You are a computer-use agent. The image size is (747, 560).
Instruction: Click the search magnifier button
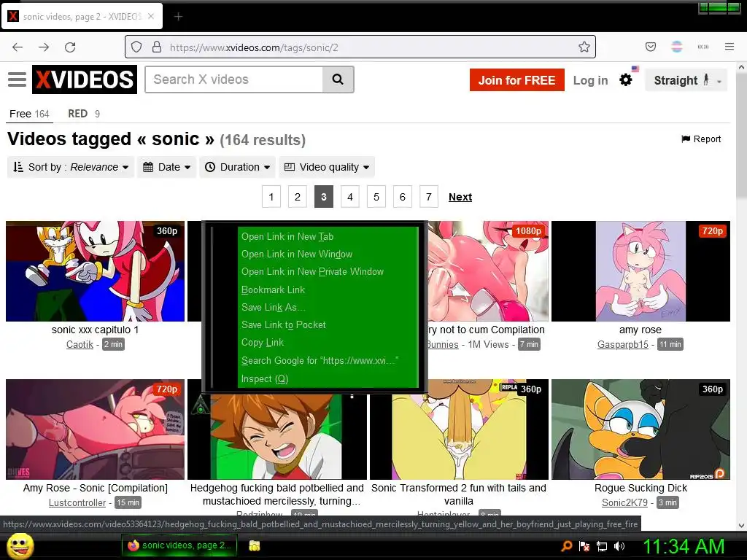tap(338, 79)
